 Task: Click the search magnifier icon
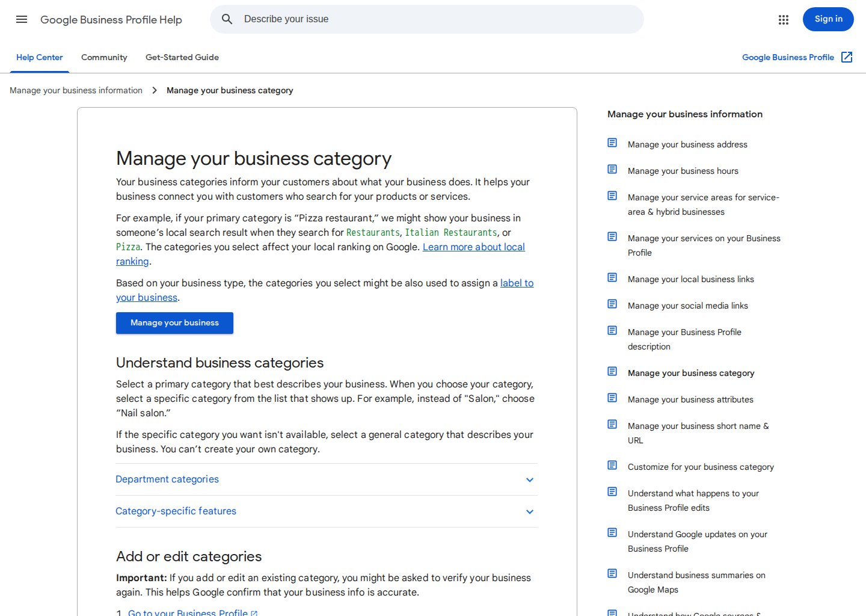pyautogui.click(x=227, y=19)
